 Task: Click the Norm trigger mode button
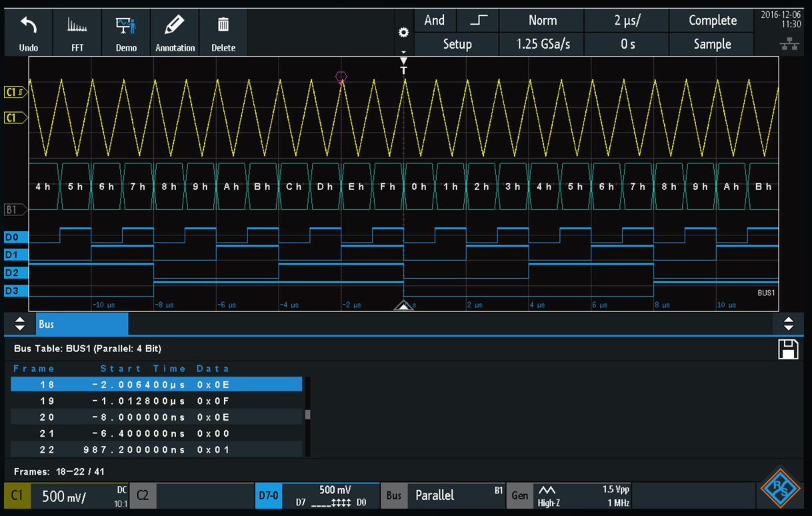tap(542, 21)
